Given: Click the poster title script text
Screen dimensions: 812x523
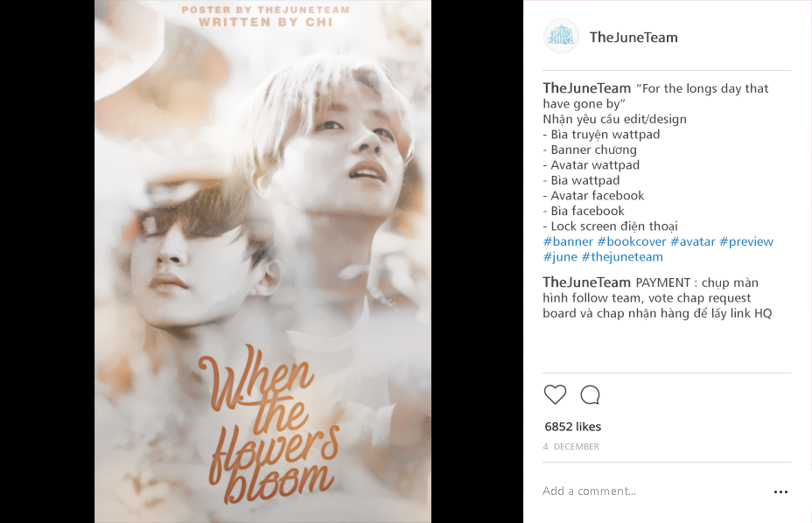Looking at the screenshot, I should click(x=269, y=425).
